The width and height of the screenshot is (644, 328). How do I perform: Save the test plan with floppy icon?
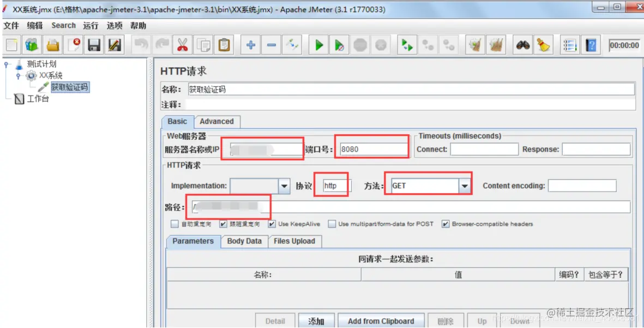[94, 45]
